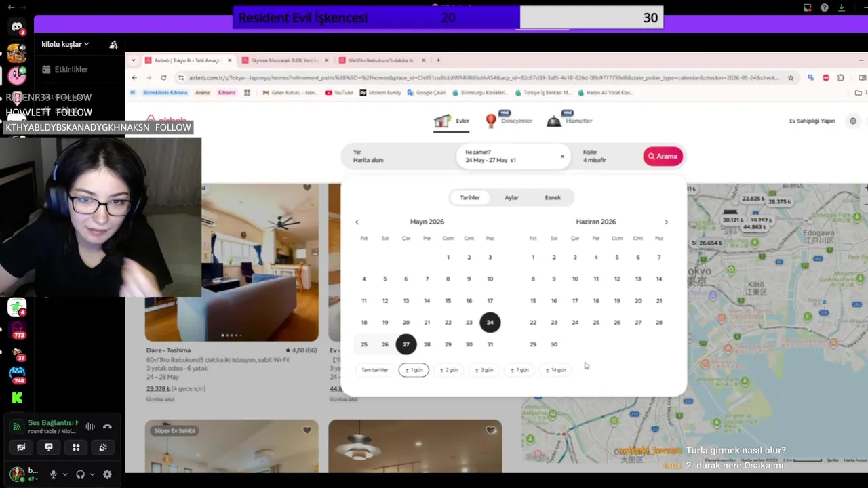Select the ± 2 gün flexibility option
The height and width of the screenshot is (488, 868).
pyautogui.click(x=449, y=370)
